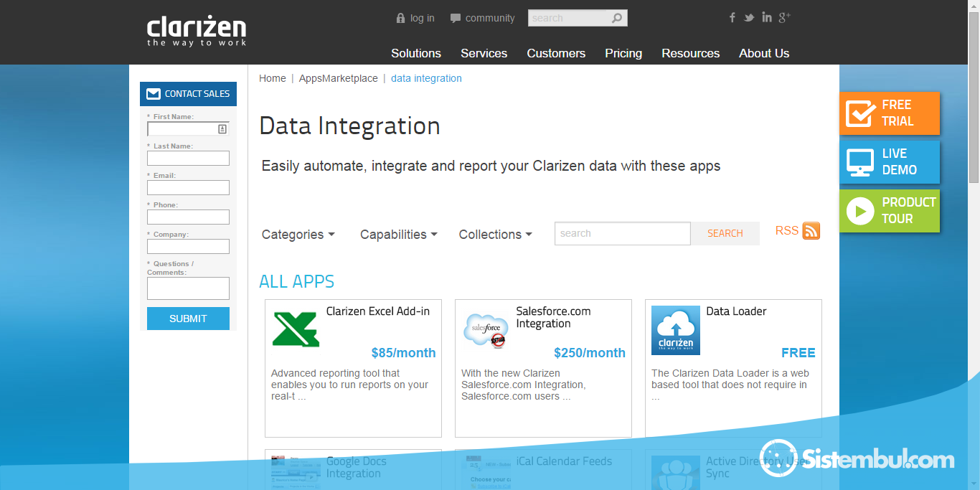The image size is (980, 490).
Task: Go to the Pricing menu item
Action: coord(623,53)
